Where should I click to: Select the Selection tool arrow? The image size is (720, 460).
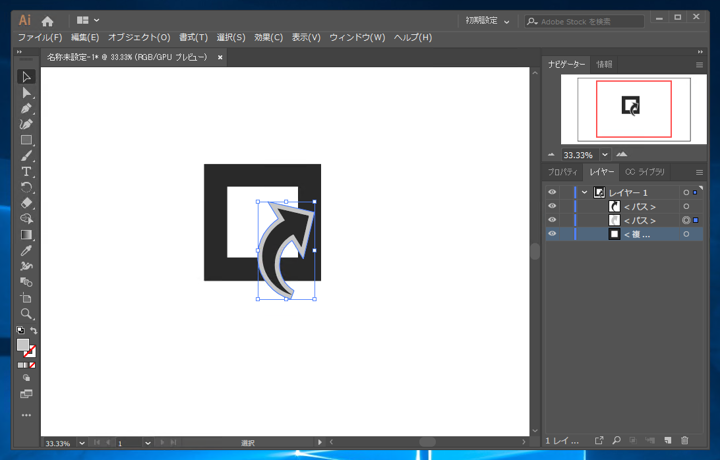coord(26,77)
